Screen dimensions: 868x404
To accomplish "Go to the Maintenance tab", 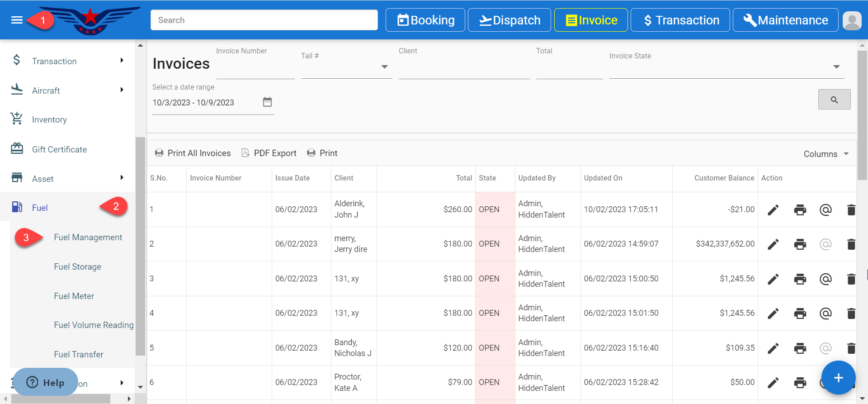I will point(785,20).
